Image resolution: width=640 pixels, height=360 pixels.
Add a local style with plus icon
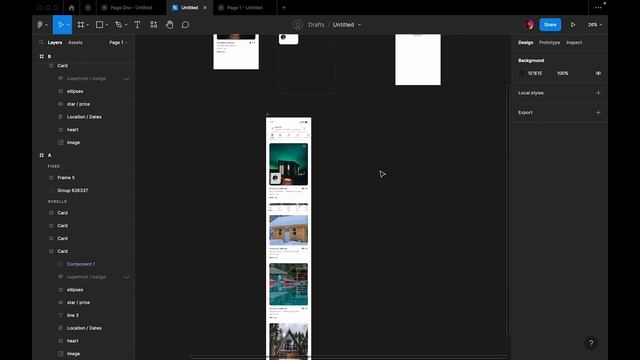[598, 93]
